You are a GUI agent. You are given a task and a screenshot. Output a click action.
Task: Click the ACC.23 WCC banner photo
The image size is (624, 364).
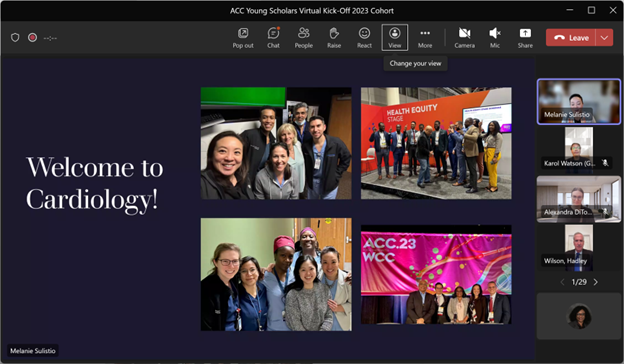click(436, 275)
